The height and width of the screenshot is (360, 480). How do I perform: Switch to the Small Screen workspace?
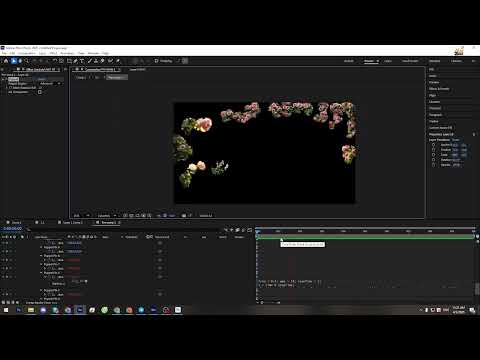coord(410,61)
